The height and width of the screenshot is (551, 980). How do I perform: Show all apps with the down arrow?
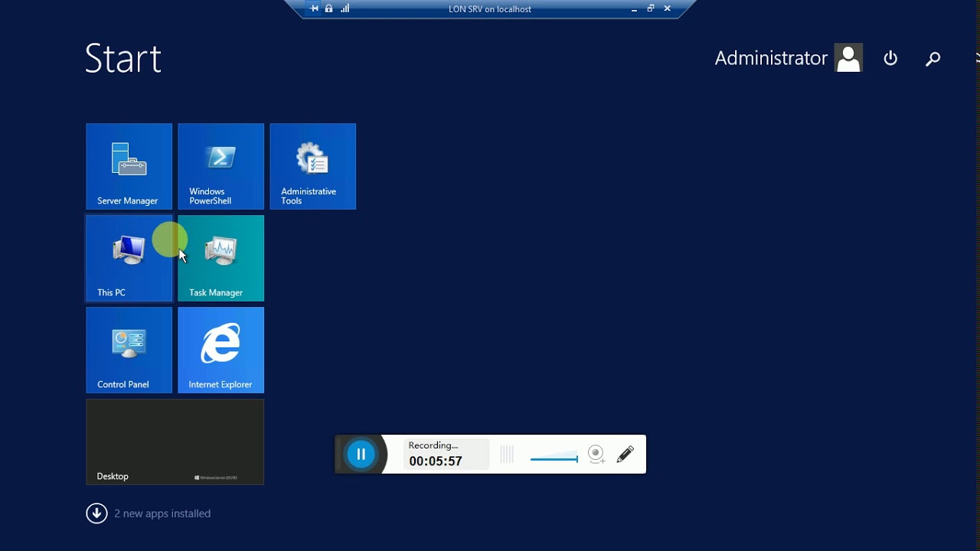point(96,513)
